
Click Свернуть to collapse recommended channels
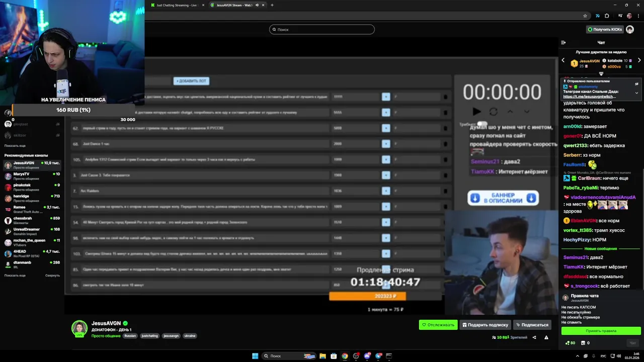pyautogui.click(x=52, y=276)
